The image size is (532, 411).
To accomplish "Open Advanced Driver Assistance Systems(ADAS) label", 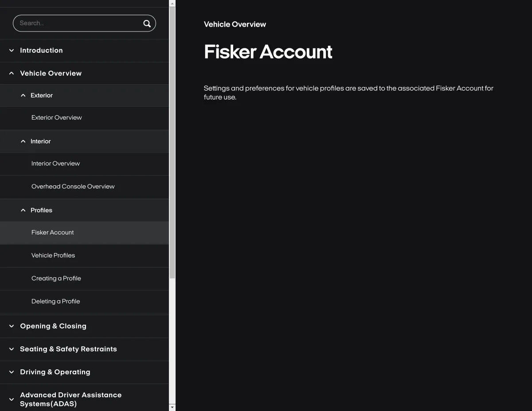I will click(70, 399).
